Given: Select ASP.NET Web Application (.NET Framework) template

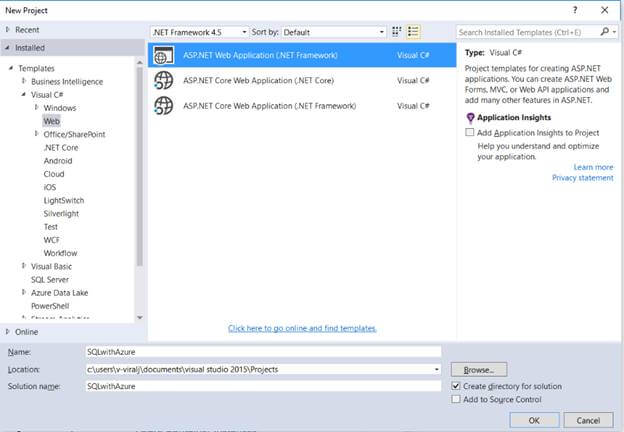Looking at the screenshot, I should pos(302,55).
